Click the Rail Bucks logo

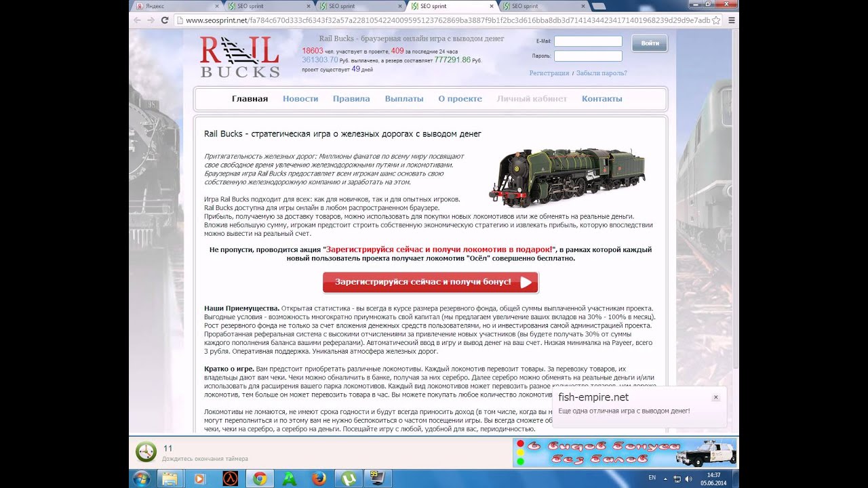pos(239,57)
